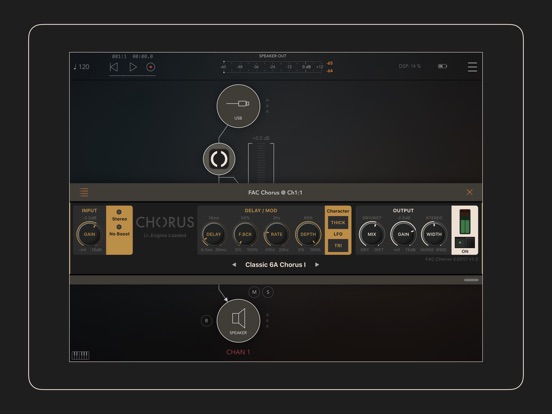Select the THICK character button

(338, 222)
